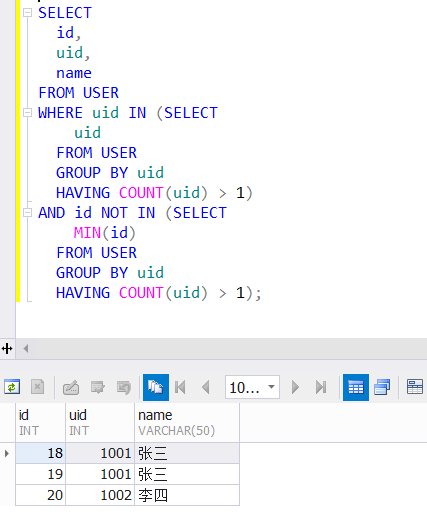Click the delete row icon
427x520 pixels.
click(x=38, y=387)
